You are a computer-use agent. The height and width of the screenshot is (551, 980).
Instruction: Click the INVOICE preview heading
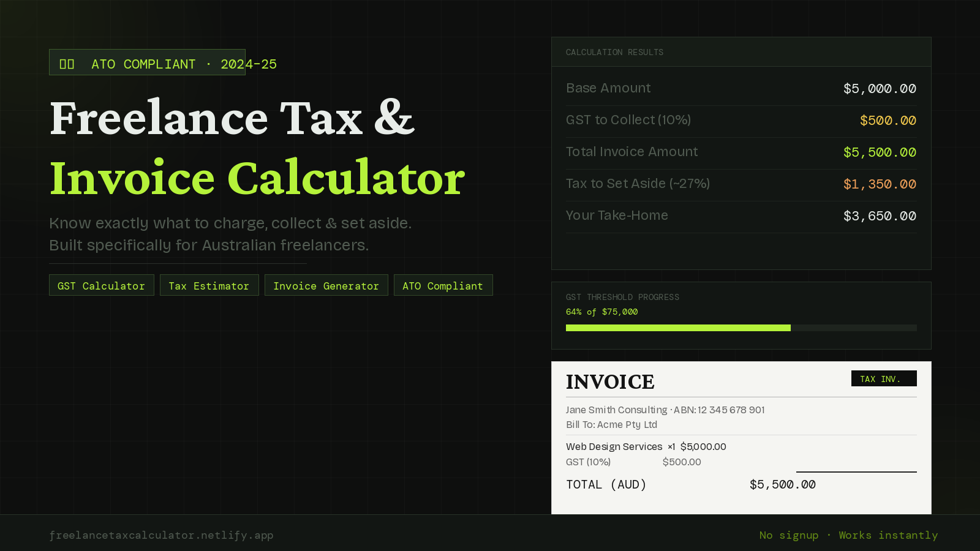(x=610, y=381)
